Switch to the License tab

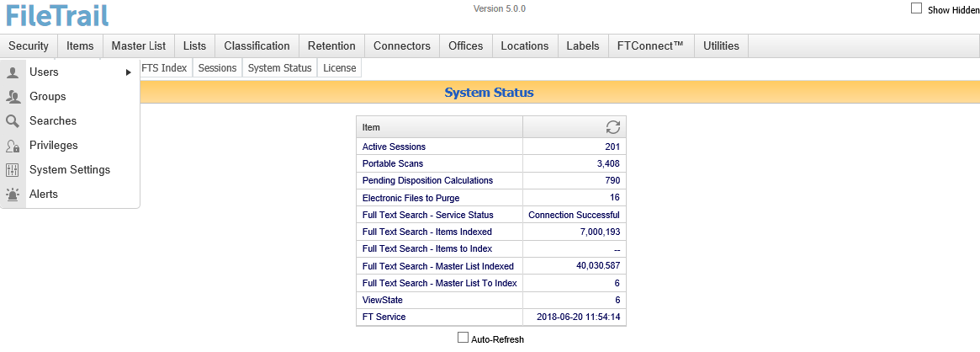point(339,68)
